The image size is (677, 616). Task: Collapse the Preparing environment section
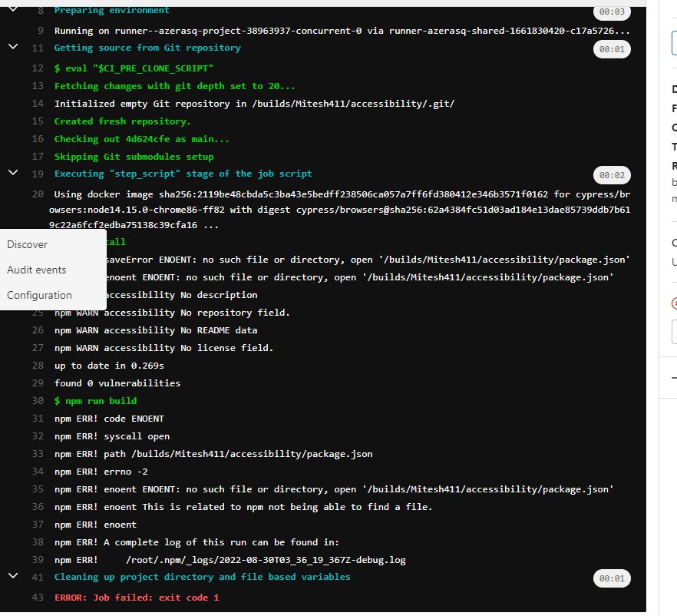tap(13, 8)
